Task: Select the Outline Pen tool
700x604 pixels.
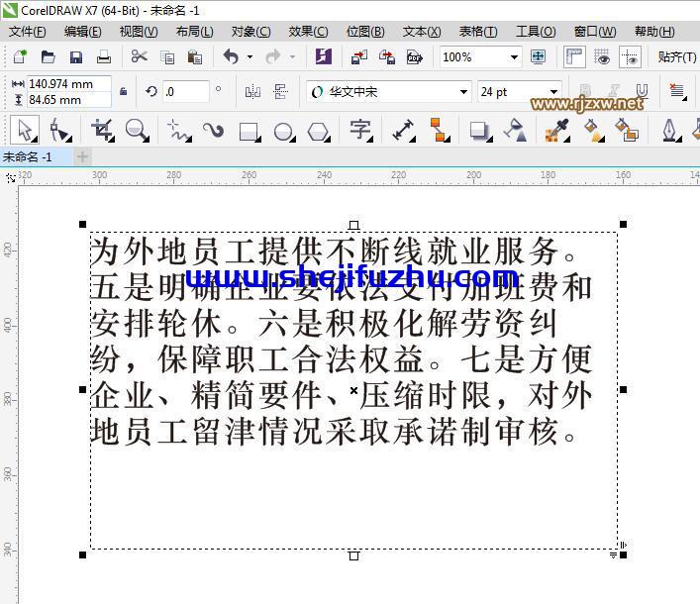Action: coord(670,130)
